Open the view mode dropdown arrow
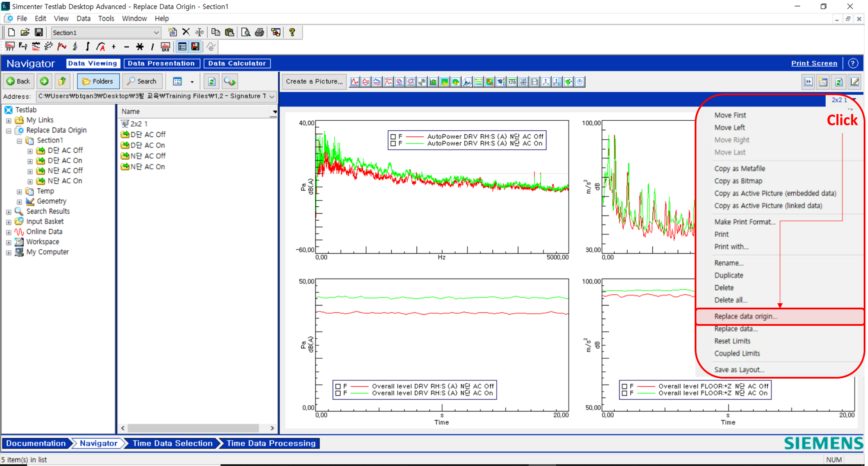 click(x=192, y=82)
